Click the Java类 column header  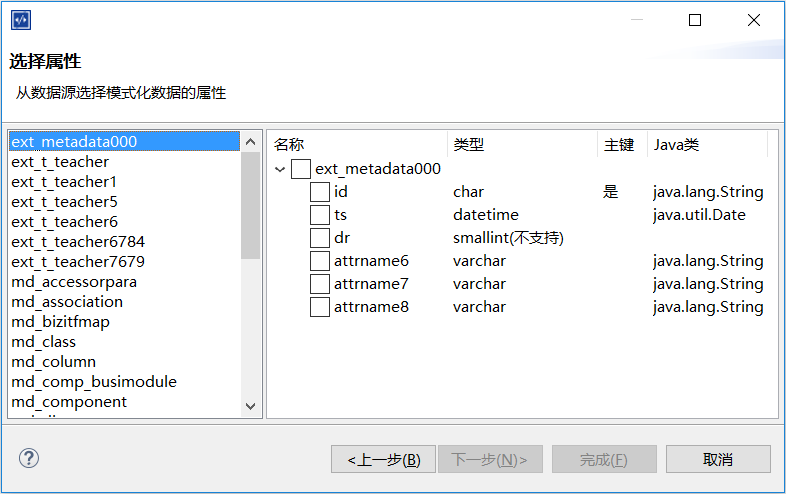pyautogui.click(x=677, y=145)
